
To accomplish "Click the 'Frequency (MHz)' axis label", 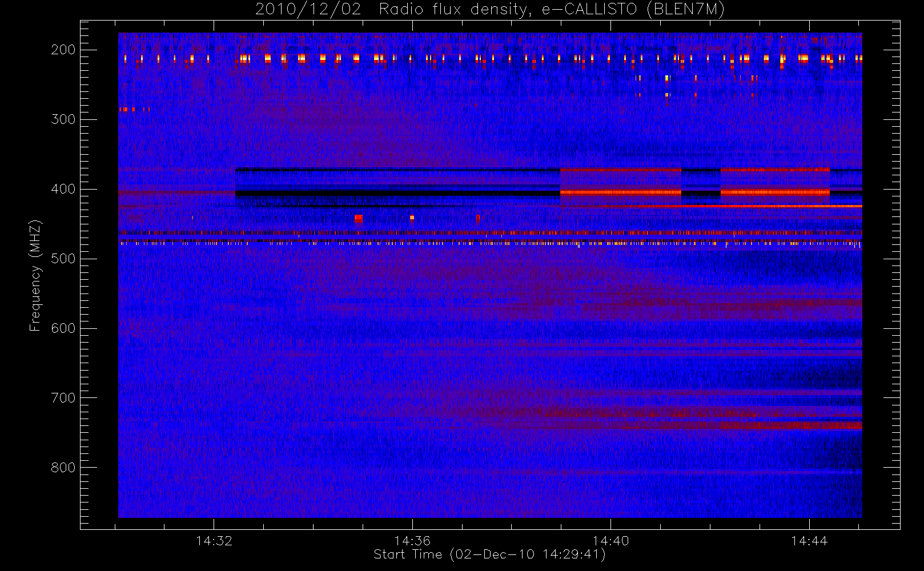I will (x=35, y=275).
